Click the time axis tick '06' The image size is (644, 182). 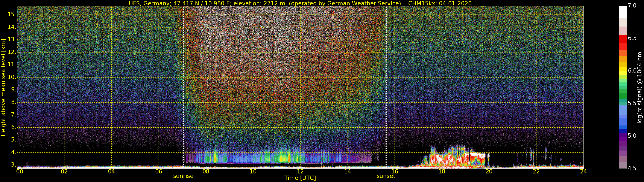pyautogui.click(x=159, y=172)
